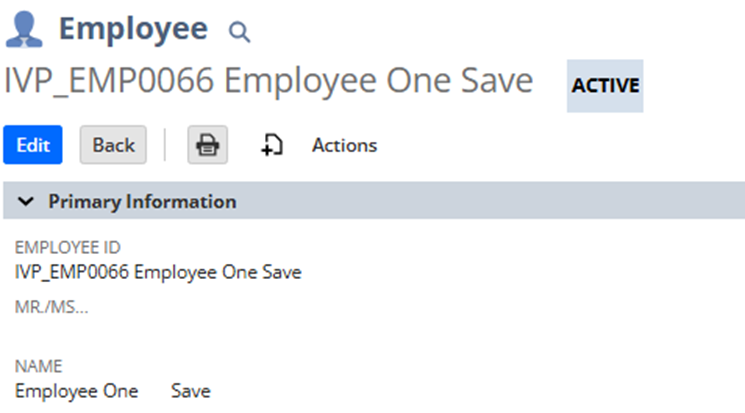Viewport: 745px width, 413px height.
Task: Click the Employee page heading text
Action: coord(133,29)
